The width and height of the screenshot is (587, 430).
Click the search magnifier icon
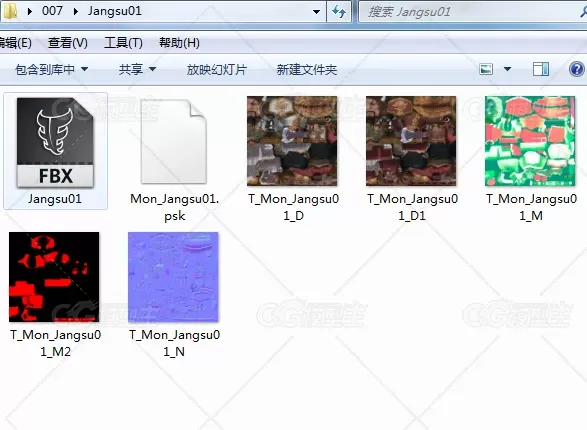583,12
